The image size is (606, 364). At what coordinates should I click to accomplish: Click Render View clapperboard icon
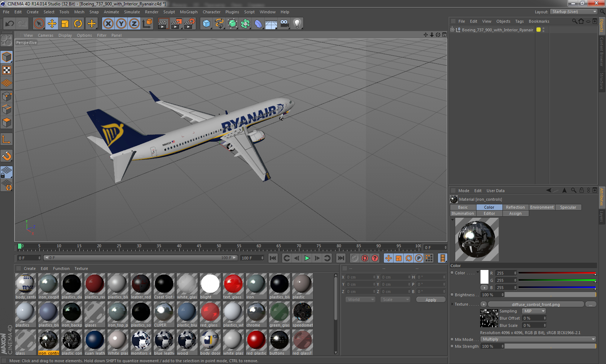(163, 24)
